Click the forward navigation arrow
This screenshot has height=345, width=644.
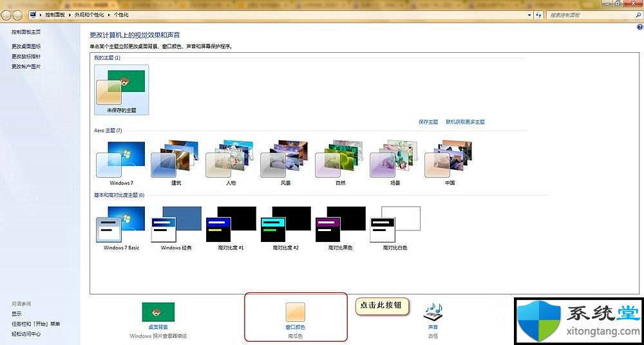[17, 15]
